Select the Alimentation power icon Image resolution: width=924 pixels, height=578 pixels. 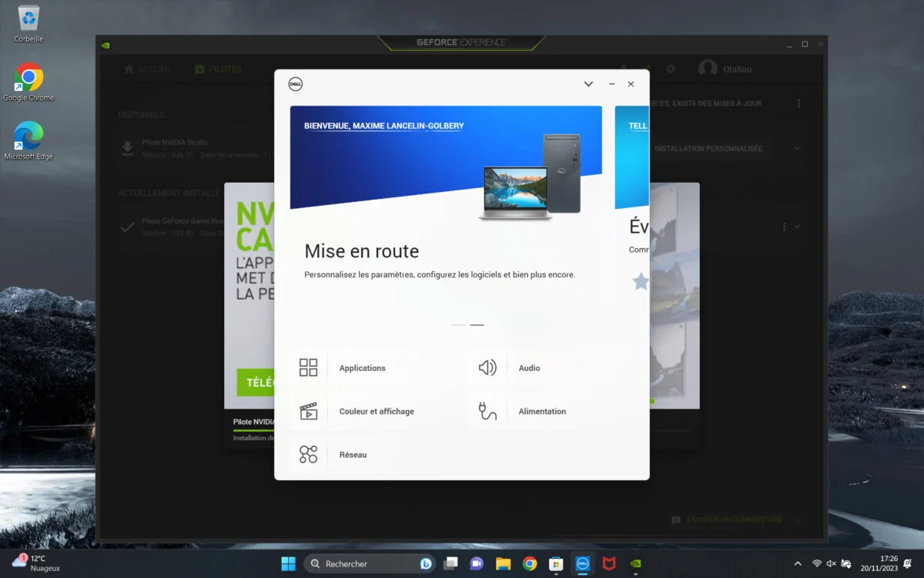(485, 411)
